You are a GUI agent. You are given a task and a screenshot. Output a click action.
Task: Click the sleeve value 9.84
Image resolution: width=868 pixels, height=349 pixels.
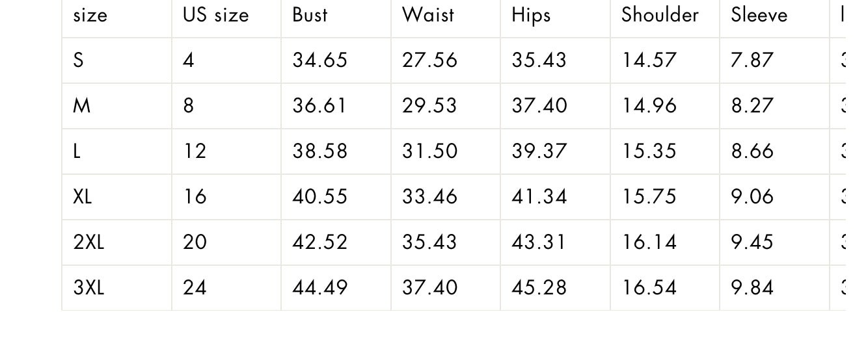[752, 288]
